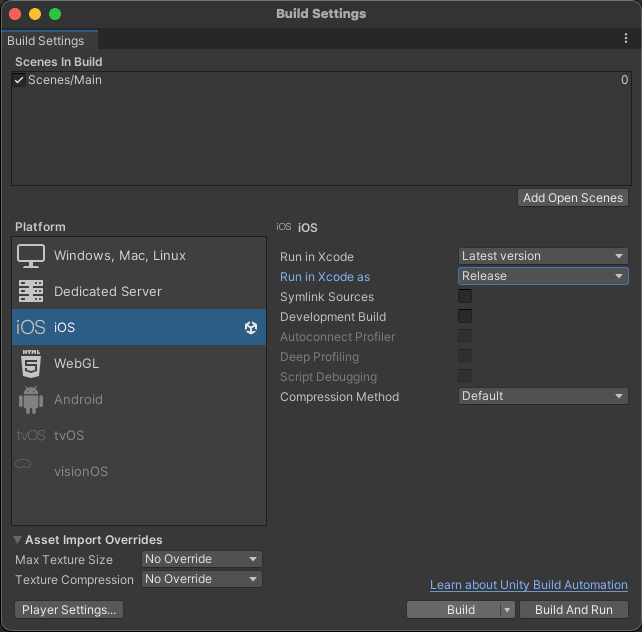Screen dimensions: 642x632
Task: Open the Build button dropdown arrow
Action: [507, 610]
